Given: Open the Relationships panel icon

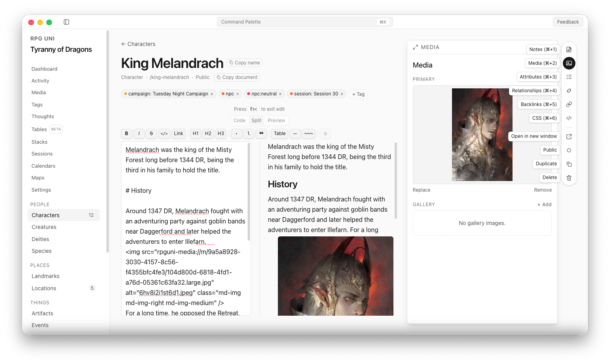Looking at the screenshot, I should [x=569, y=91].
